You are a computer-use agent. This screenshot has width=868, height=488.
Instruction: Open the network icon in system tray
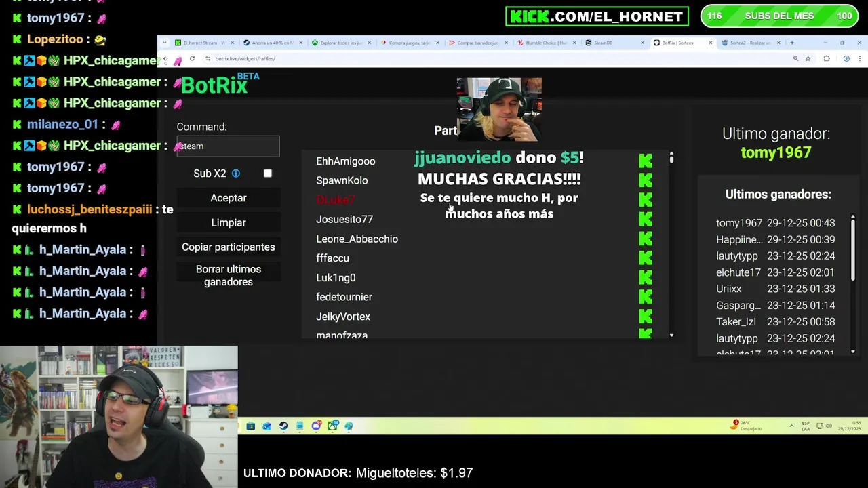coord(820,426)
